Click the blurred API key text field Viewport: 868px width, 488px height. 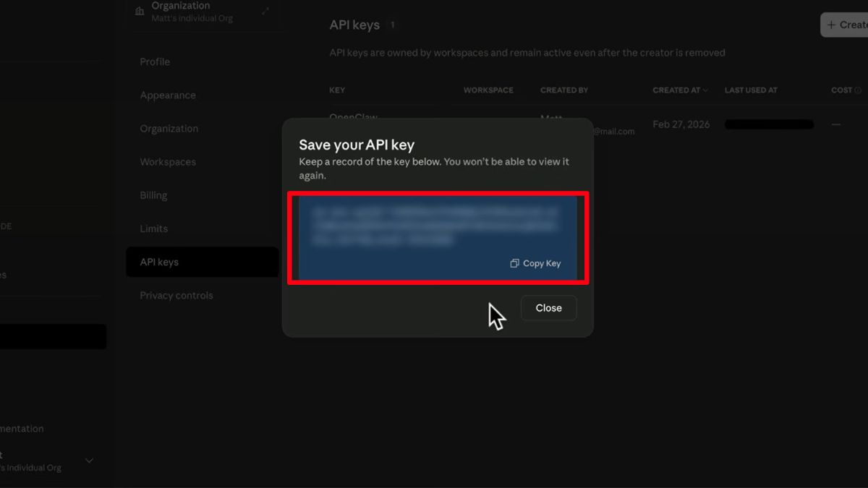[434, 225]
